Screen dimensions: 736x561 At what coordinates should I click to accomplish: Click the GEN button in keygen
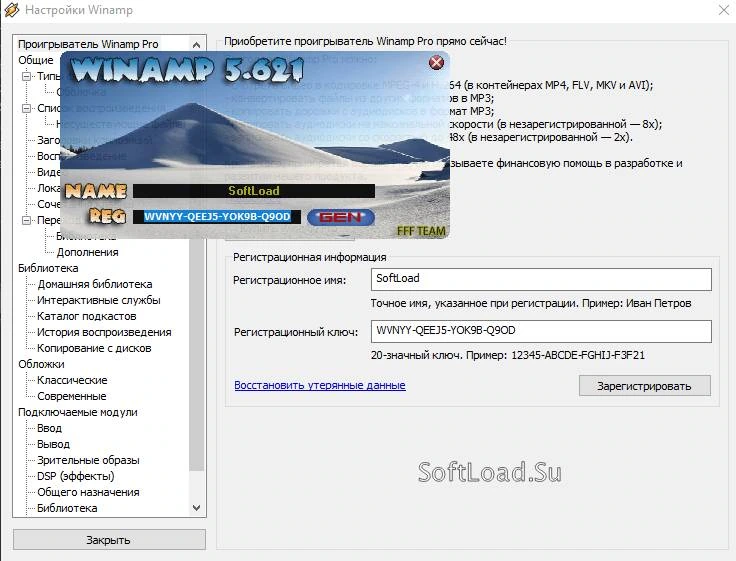[341, 217]
